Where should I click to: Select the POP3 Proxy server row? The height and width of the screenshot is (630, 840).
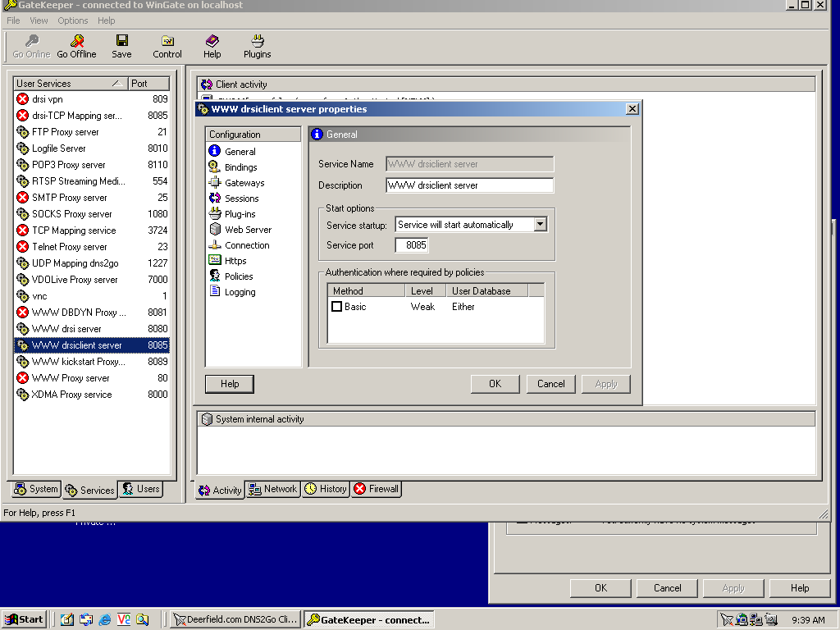point(92,165)
